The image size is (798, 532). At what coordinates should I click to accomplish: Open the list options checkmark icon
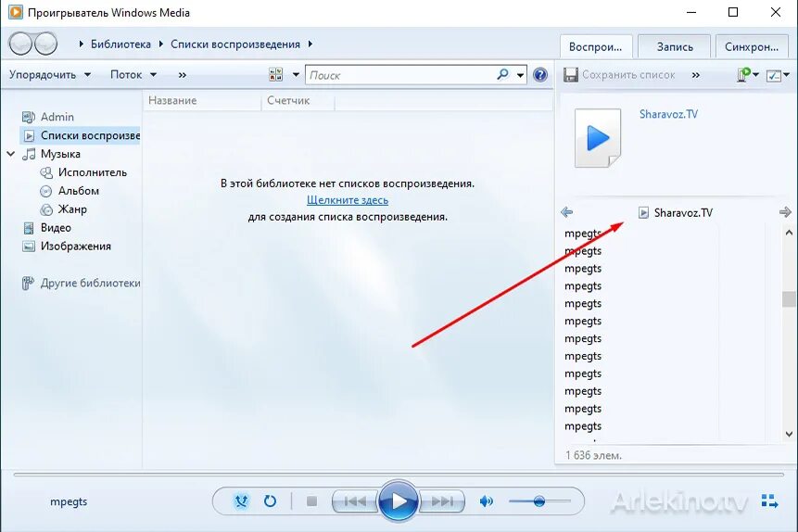point(774,75)
